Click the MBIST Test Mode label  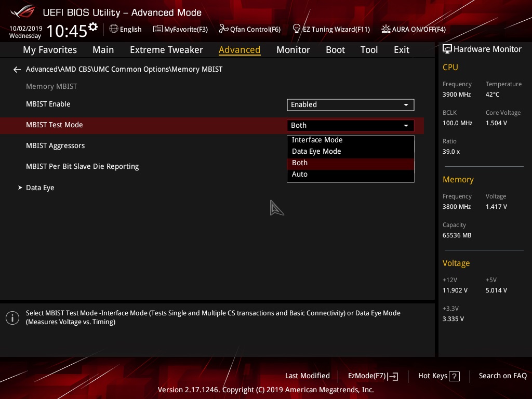[x=54, y=125]
